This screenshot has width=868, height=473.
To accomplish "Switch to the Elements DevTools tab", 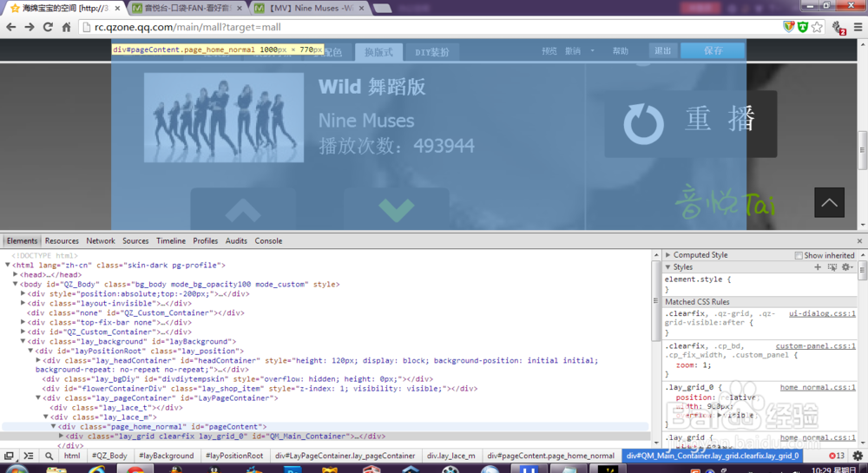I will 23,241.
